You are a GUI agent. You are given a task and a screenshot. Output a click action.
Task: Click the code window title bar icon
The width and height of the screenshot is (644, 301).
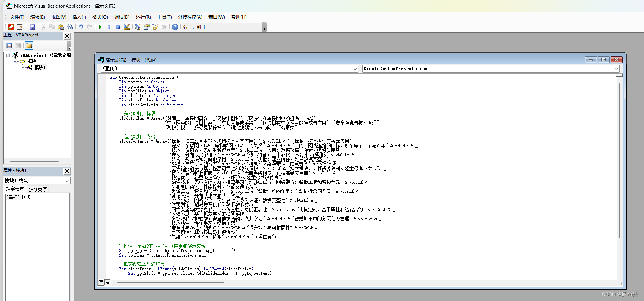pyautogui.click(x=101, y=60)
